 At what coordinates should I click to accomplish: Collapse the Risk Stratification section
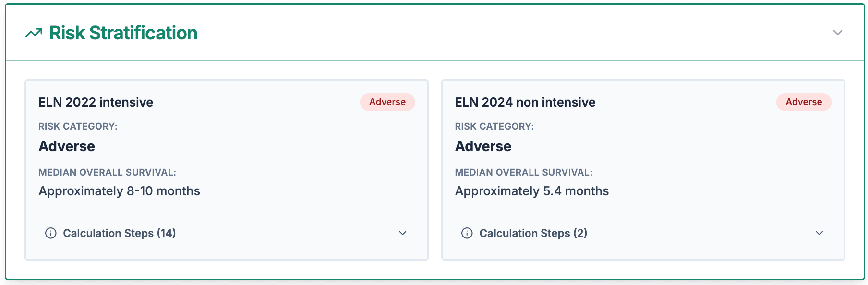click(x=837, y=33)
